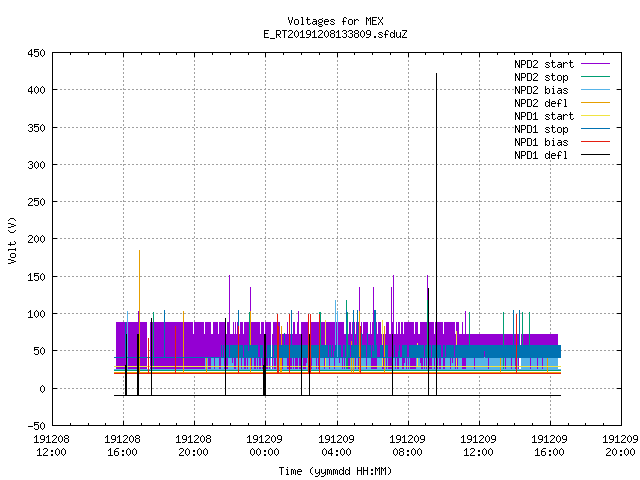Click the yellow NPD1 start legend line

tap(595, 116)
